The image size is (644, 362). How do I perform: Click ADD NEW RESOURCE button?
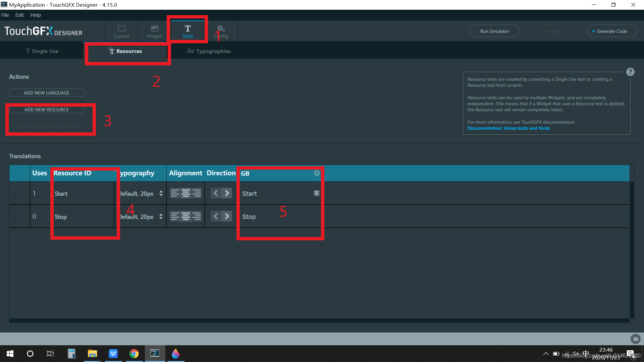(x=47, y=110)
